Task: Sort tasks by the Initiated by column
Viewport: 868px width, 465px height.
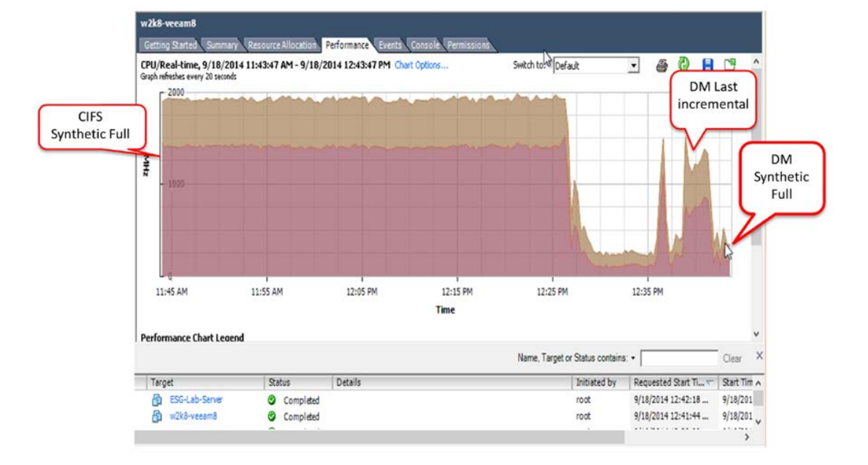Action: pyautogui.click(x=600, y=383)
